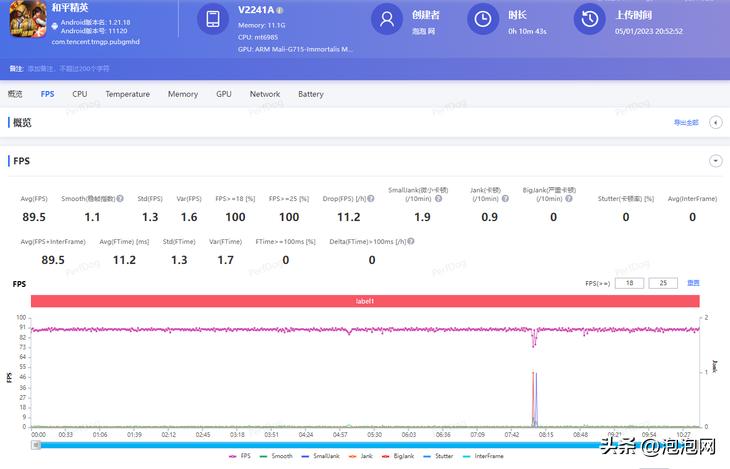Click the notes remark input field
Screen dimensions: 730x469
tap(68, 68)
